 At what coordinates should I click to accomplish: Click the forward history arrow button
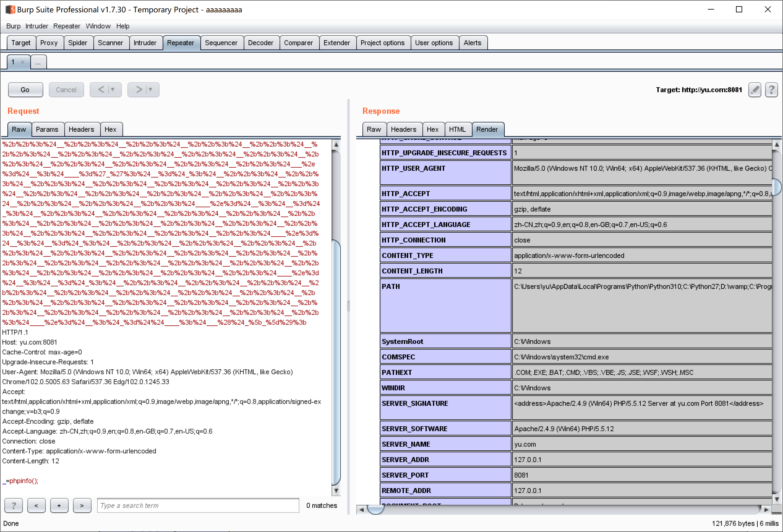tap(139, 90)
